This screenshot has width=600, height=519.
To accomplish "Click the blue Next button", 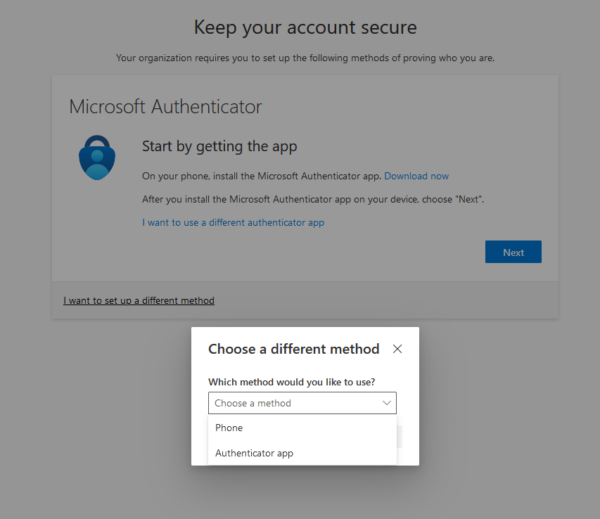I will [x=513, y=252].
